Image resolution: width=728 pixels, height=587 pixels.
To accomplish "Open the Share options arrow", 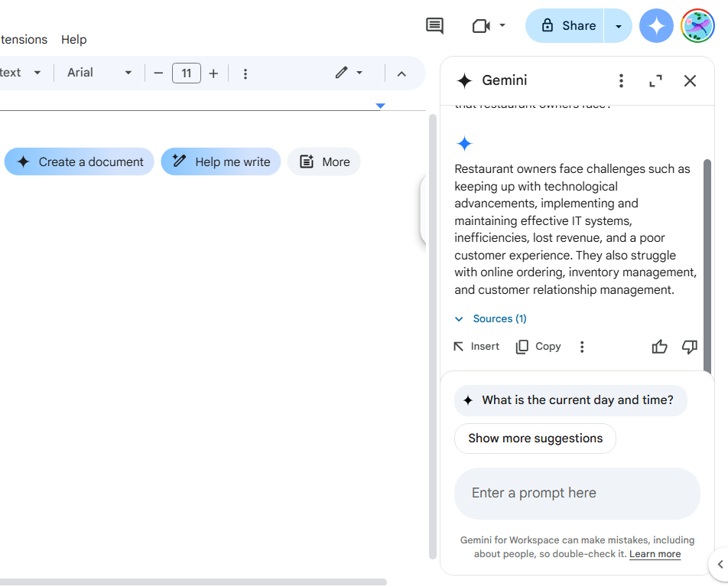I will tap(618, 25).
